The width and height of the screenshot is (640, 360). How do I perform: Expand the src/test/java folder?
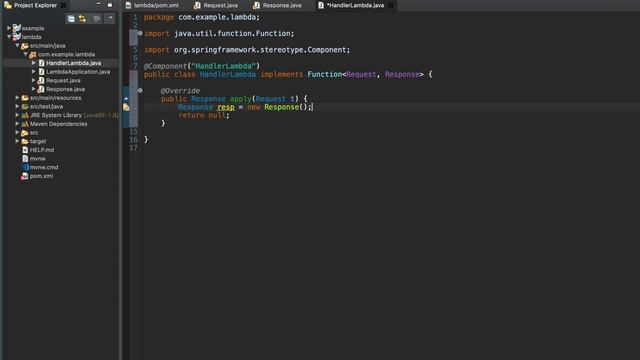[17, 107]
